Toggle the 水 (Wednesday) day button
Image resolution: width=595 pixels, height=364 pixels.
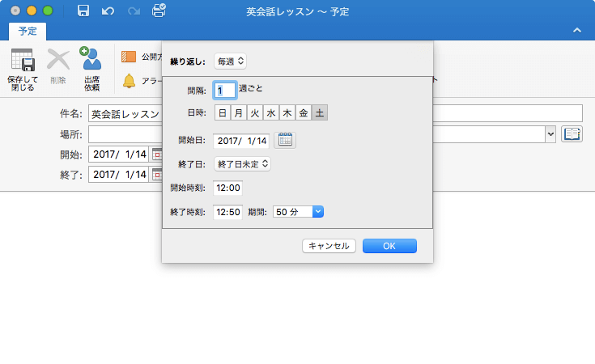tap(271, 113)
